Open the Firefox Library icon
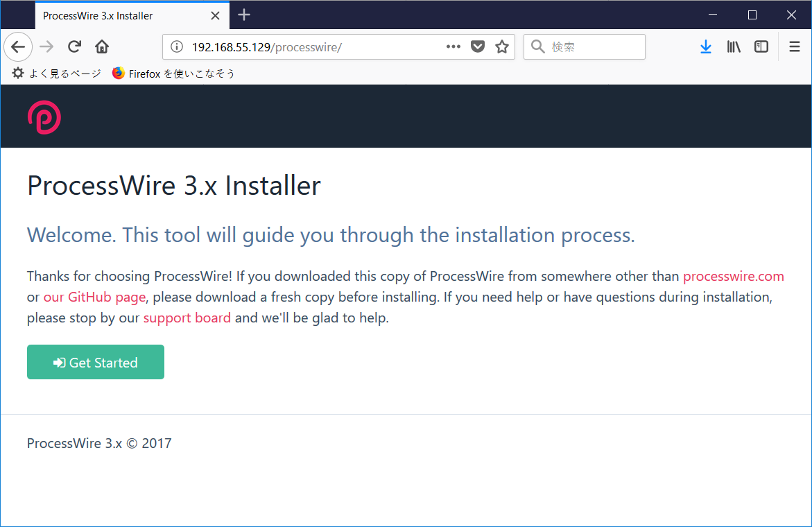This screenshot has height=527, width=812. point(734,46)
